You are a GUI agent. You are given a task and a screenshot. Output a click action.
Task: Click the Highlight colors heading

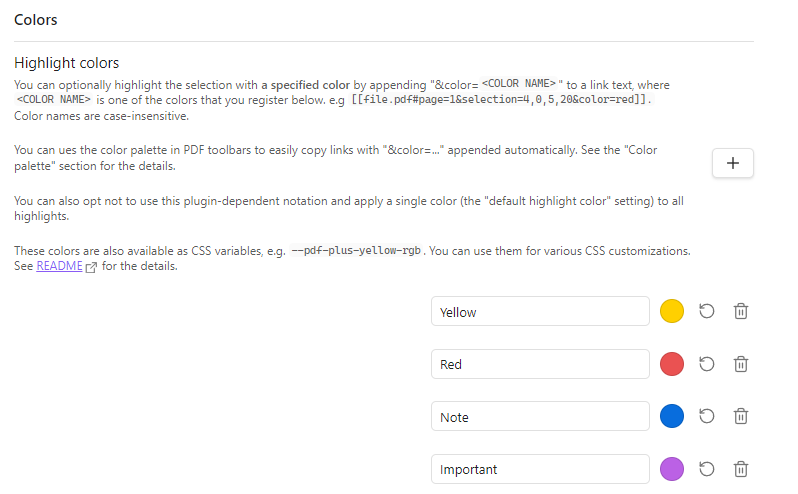(67, 63)
